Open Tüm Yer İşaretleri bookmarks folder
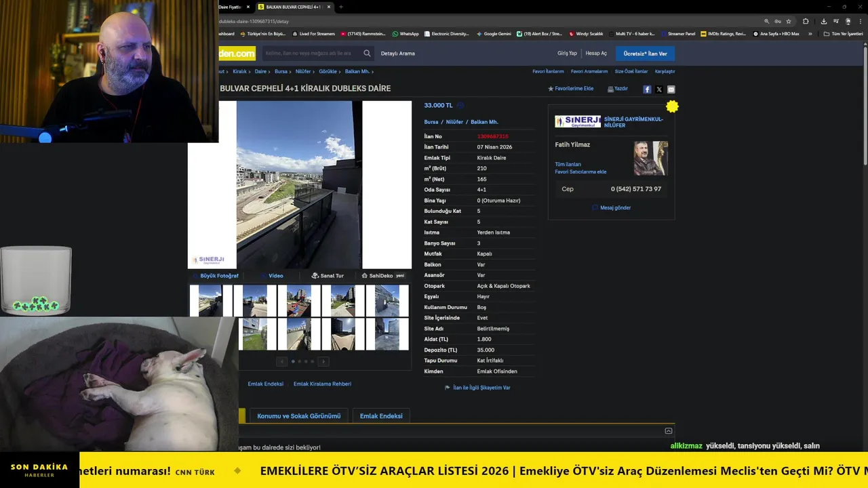This screenshot has width=868, height=488. 844,34
